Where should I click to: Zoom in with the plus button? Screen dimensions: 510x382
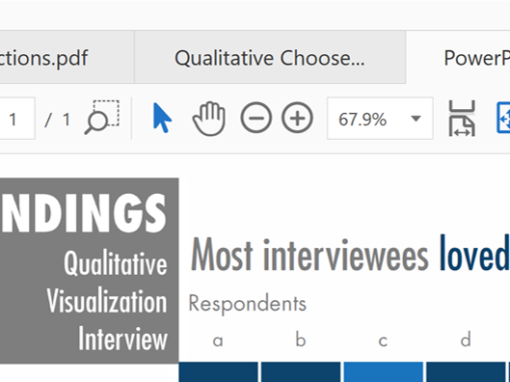[x=297, y=118]
